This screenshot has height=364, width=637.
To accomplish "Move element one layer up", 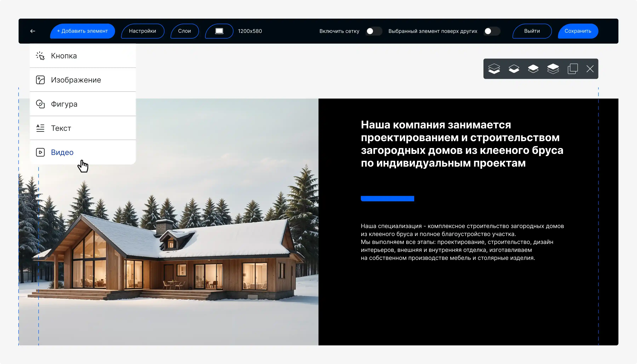I will click(533, 69).
